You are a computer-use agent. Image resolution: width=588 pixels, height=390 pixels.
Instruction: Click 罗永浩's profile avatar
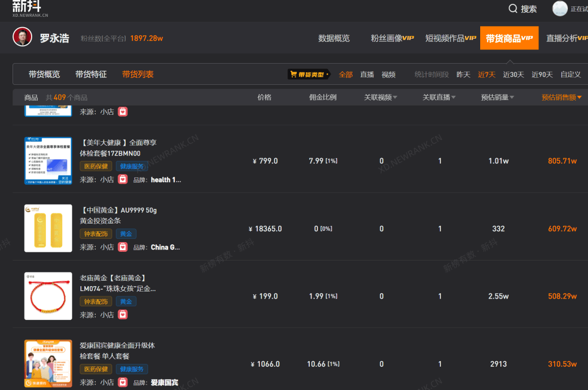(x=22, y=38)
